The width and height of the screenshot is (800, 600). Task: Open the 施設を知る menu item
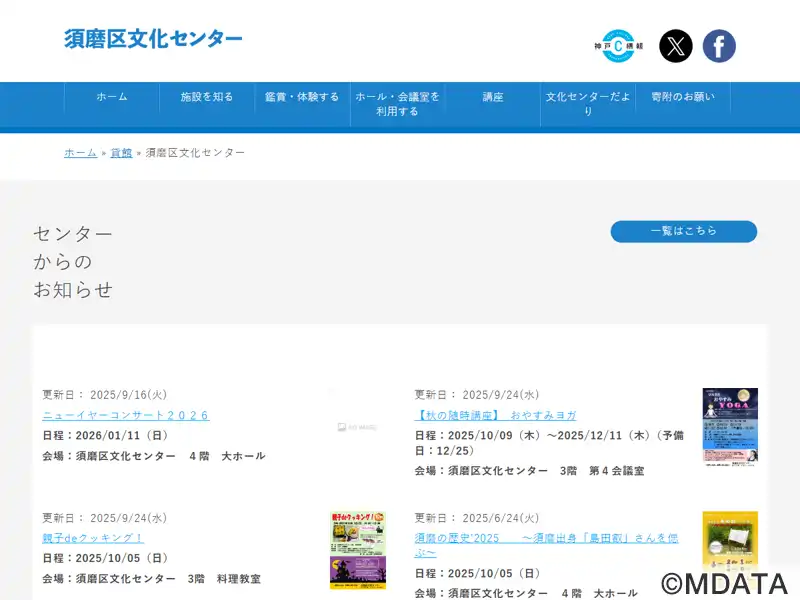(207, 97)
